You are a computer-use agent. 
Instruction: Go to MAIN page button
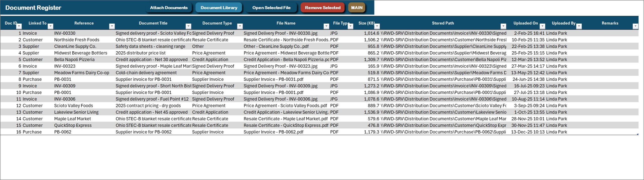pos(356,8)
